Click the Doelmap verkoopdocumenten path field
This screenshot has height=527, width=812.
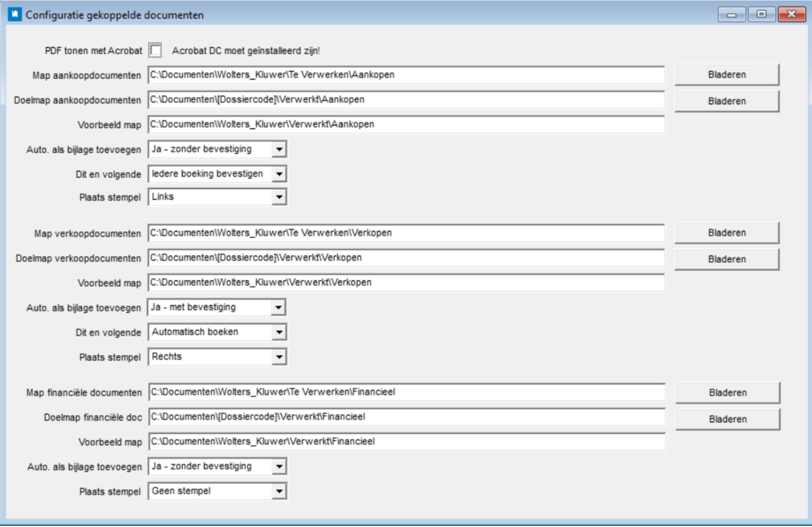[x=406, y=258]
